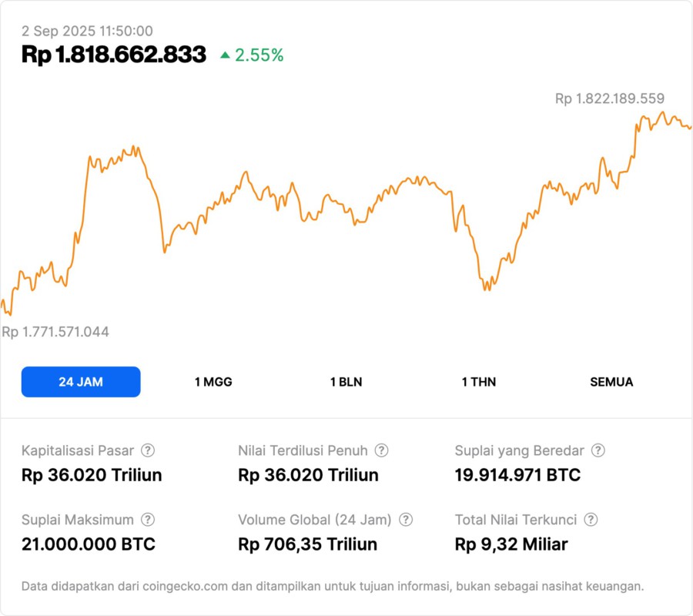Switch chart to 1 BLN range
Screen dimensions: 693x616
pyautogui.click(x=346, y=382)
